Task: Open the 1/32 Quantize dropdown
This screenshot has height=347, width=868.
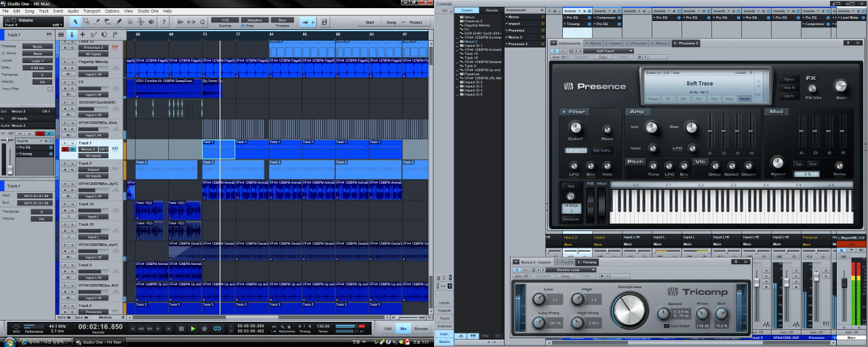Action: coord(224,20)
